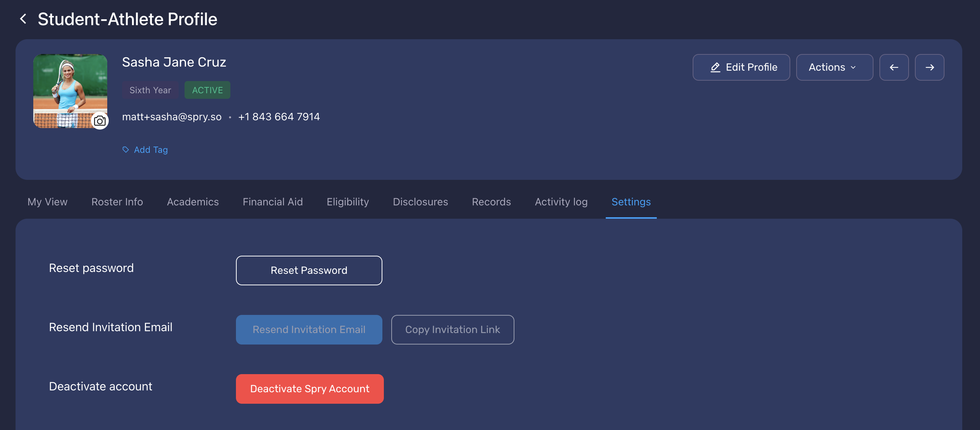
Task: Click the Reset password row label
Action: pos(91,268)
